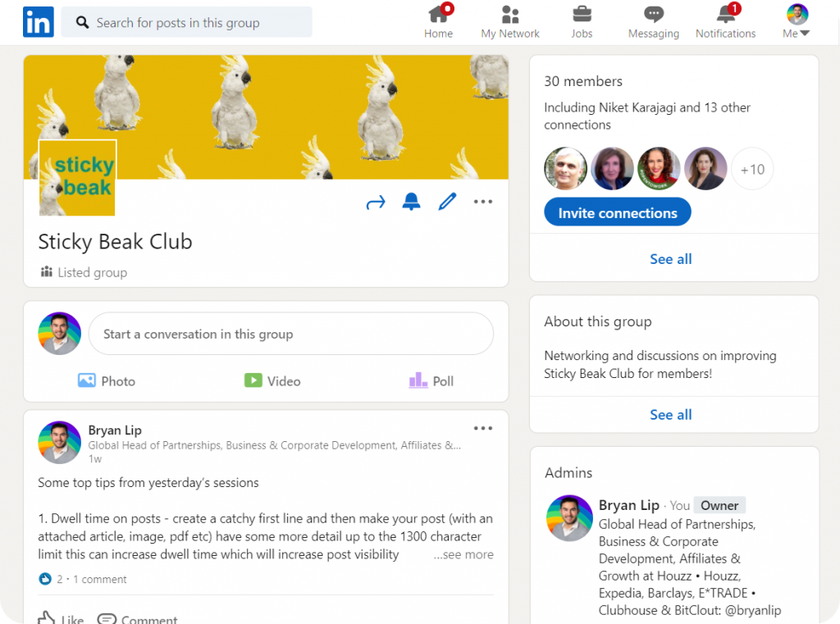The image size is (840, 624).
Task: Edit group with the pencil icon
Action: [447, 202]
